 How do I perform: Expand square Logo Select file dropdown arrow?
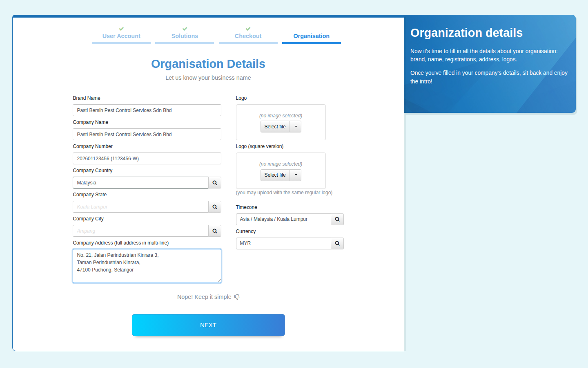(x=296, y=175)
